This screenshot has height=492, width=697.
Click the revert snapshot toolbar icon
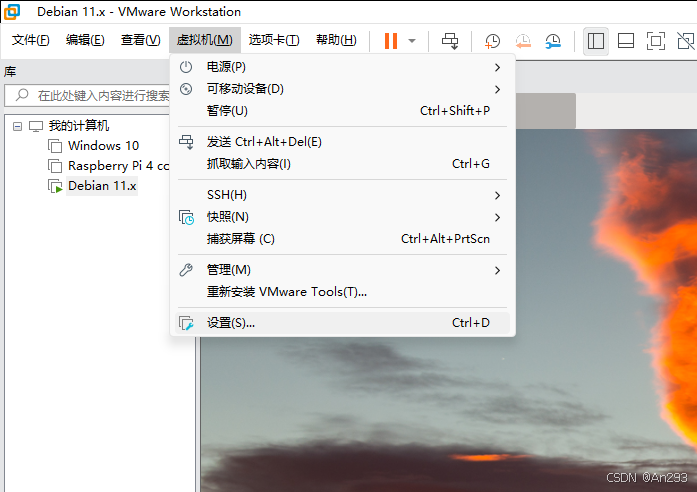[523, 41]
